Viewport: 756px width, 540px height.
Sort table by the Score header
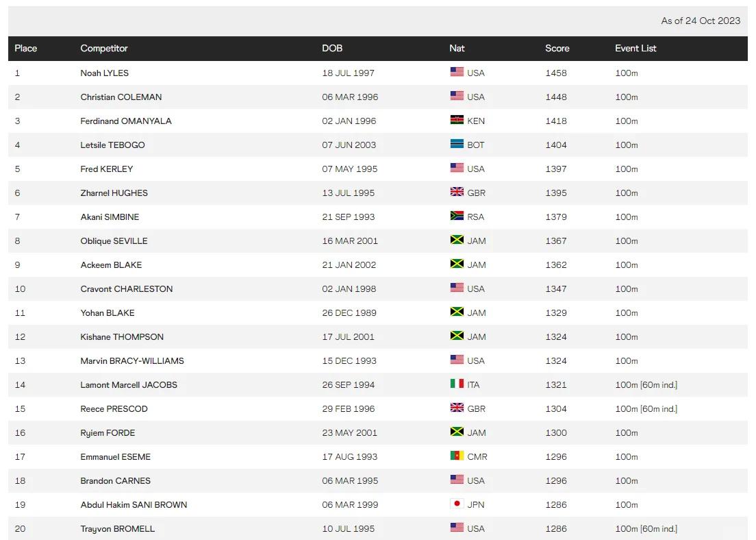(x=557, y=48)
